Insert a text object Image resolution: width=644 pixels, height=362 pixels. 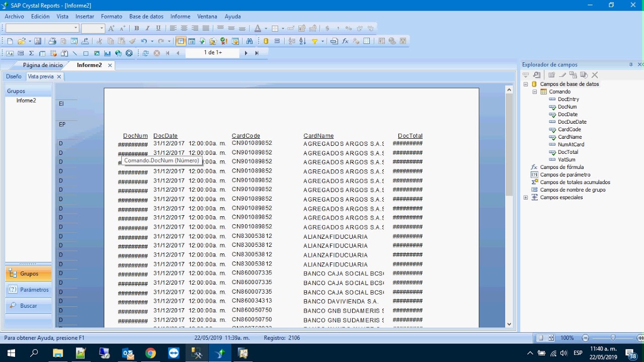tap(10, 53)
